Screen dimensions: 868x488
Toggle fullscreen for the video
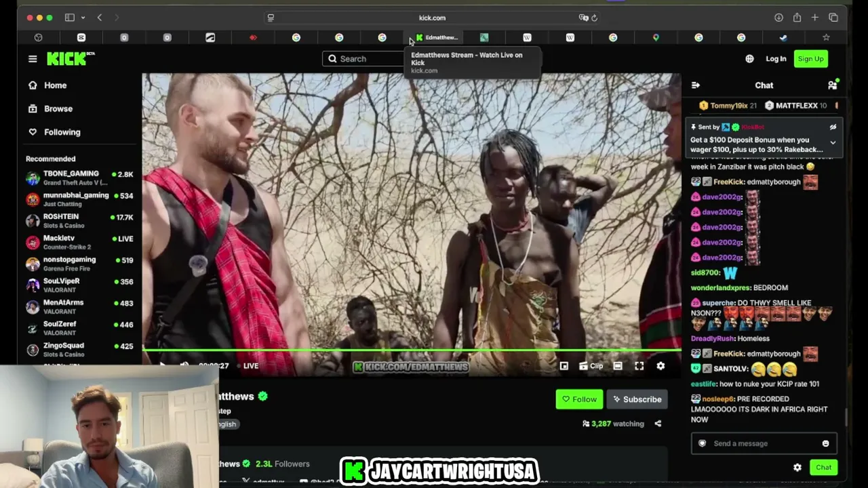pos(639,366)
